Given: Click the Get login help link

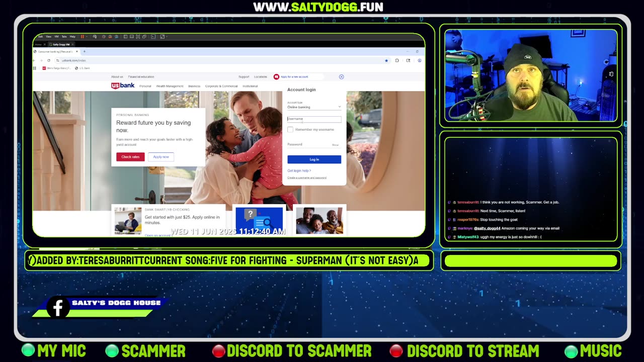Looking at the screenshot, I should click(x=299, y=171).
